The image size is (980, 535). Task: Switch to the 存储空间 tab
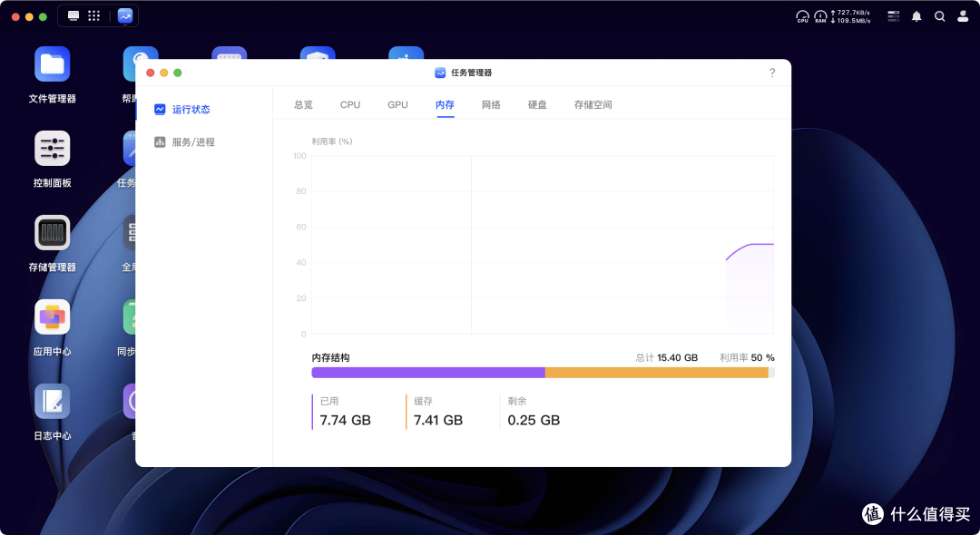click(593, 105)
